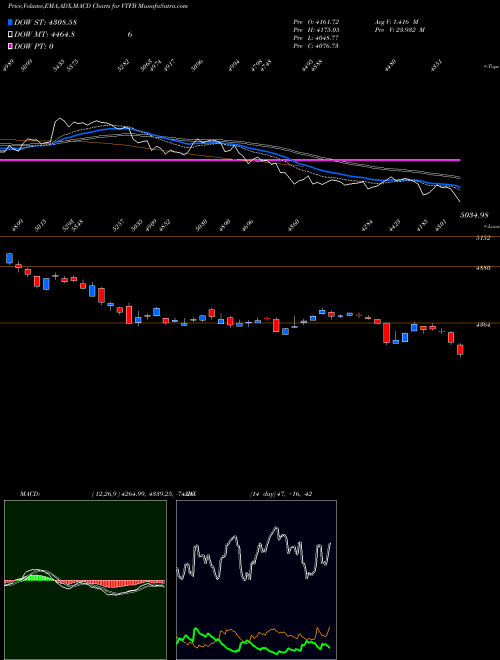Image resolution: width=500 pixels, height=660 pixels.
Task: Click the 'Avg V: 1.416 M' volume text
Action: tap(396, 22)
